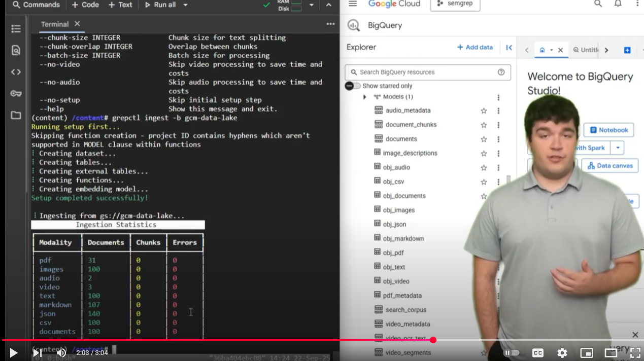
Task: Open actions menu for document_chunks table
Action: click(x=498, y=125)
